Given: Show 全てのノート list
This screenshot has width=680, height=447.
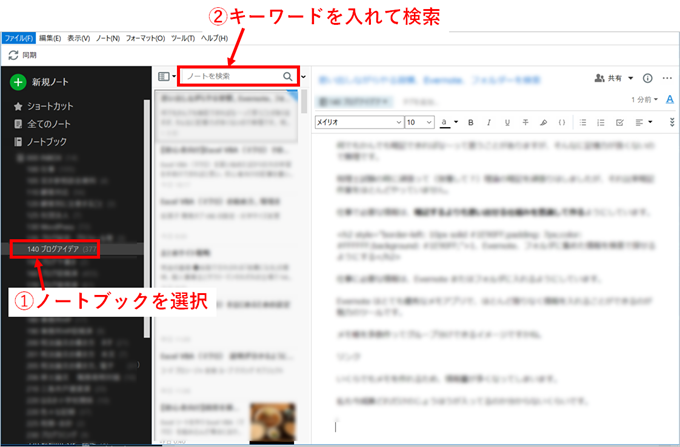Looking at the screenshot, I should click(49, 124).
